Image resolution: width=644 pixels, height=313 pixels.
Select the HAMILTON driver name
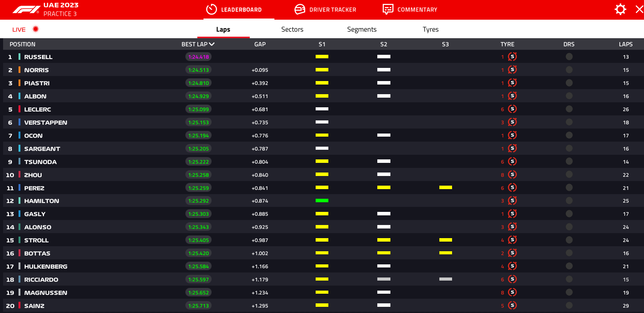pyautogui.click(x=42, y=201)
